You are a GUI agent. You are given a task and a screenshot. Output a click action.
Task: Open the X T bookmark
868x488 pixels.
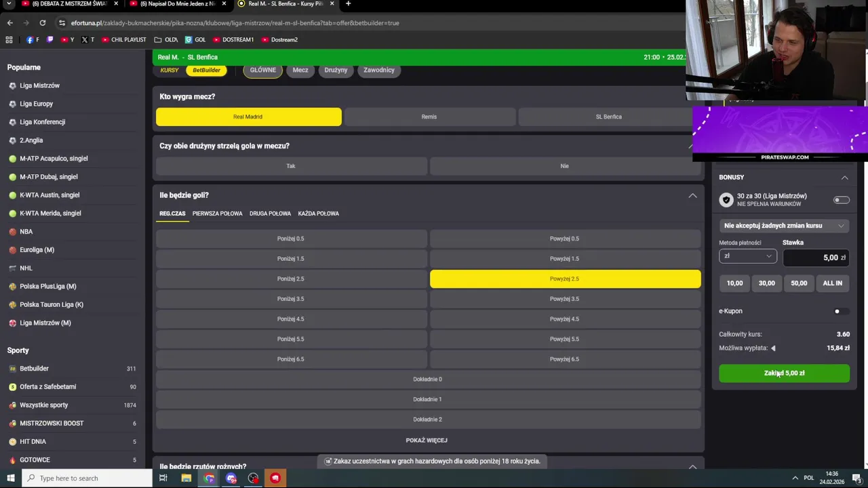[x=87, y=40]
